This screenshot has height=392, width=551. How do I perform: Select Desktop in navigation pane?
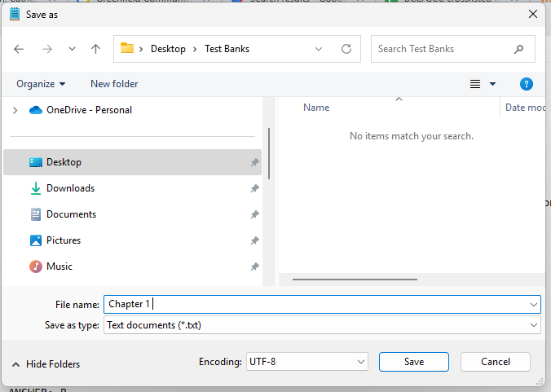(132, 162)
